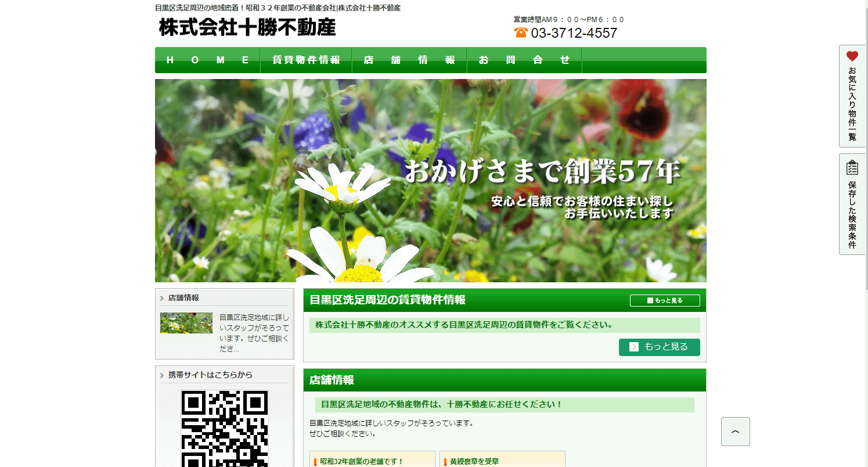Click the small もっと見る icon in 賃貸物件情報 header

pyautogui.click(x=649, y=300)
